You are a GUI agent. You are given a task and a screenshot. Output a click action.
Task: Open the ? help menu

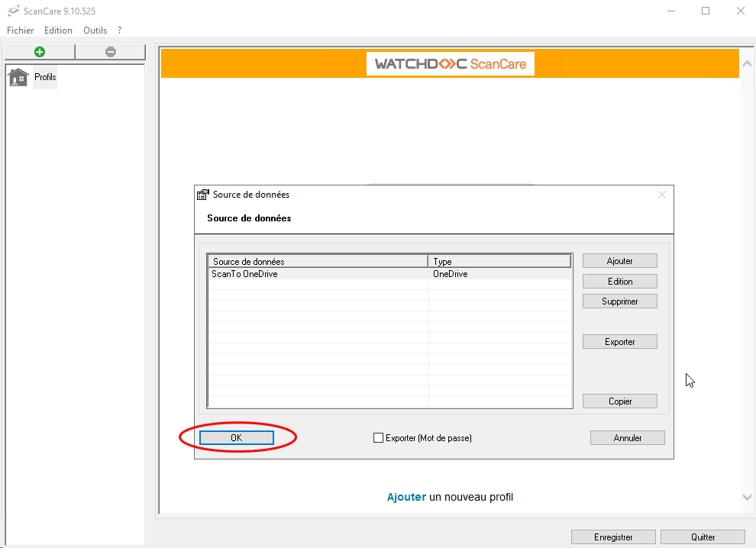pyautogui.click(x=120, y=31)
